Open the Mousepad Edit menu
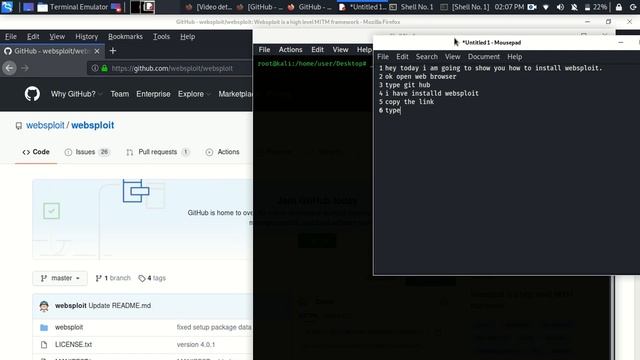The width and height of the screenshot is (640, 360). pos(402,57)
